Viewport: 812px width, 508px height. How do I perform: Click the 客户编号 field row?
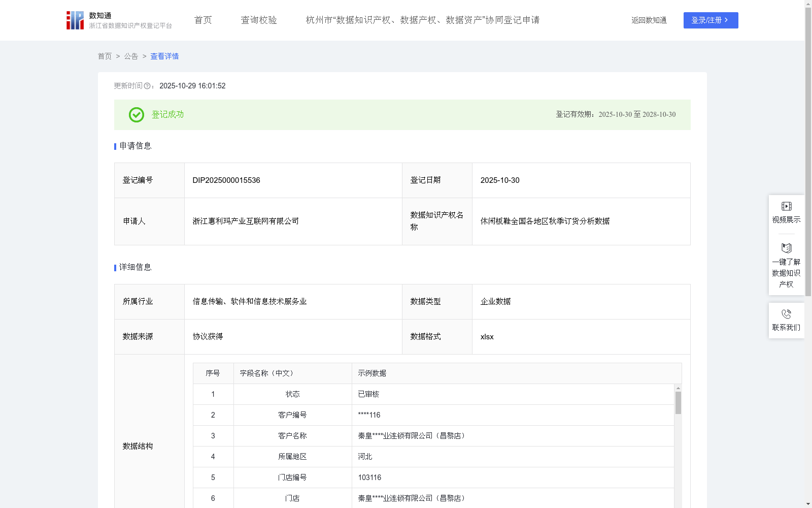tap(292, 415)
